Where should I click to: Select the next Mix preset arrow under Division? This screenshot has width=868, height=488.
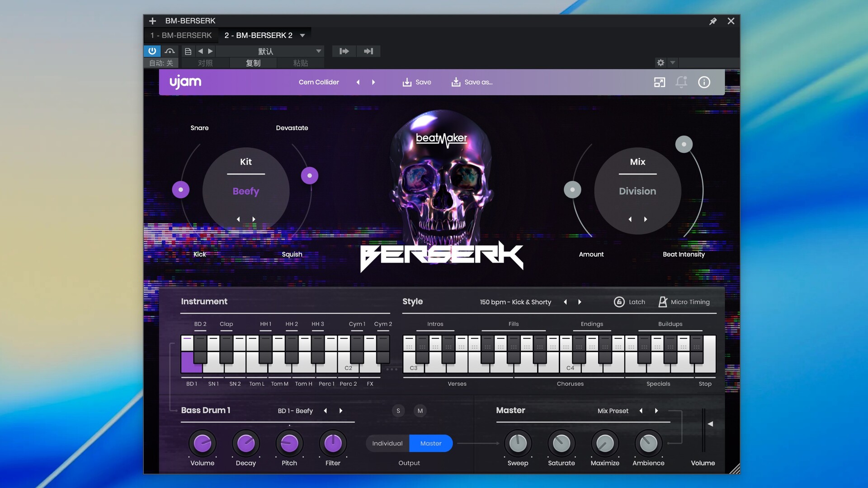point(646,219)
